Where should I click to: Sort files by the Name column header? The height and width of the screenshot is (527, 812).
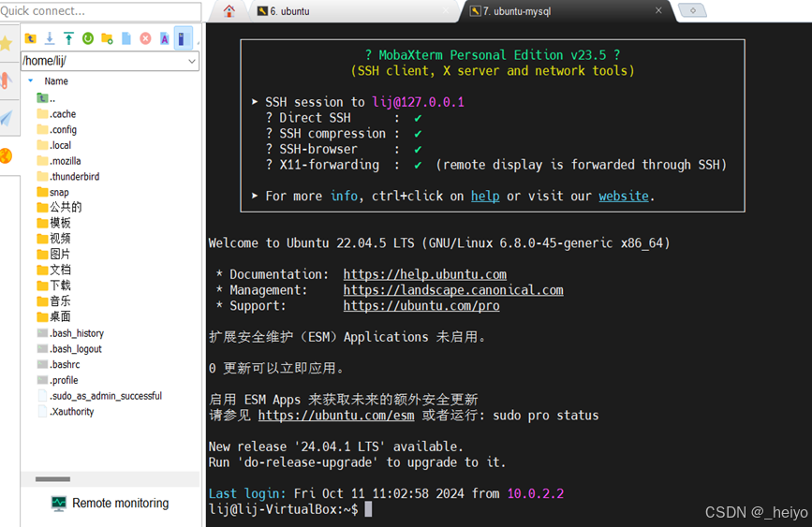tap(56, 81)
